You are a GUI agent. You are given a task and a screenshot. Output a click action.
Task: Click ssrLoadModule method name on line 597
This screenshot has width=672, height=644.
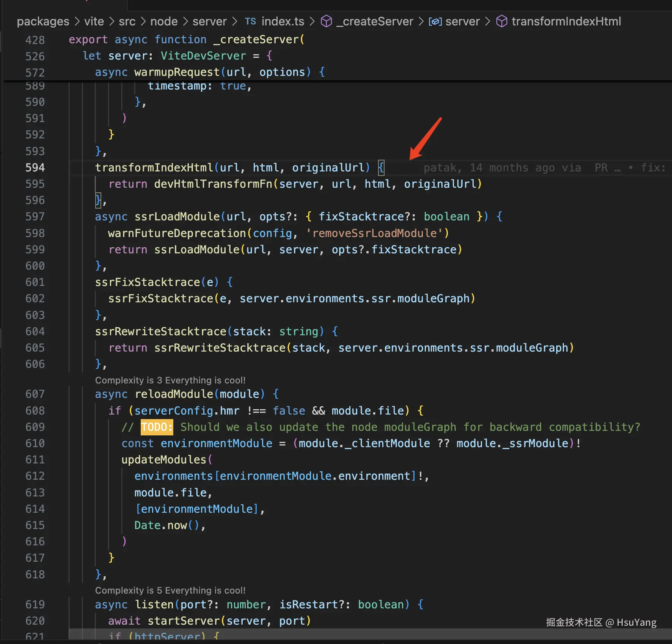[x=177, y=217]
